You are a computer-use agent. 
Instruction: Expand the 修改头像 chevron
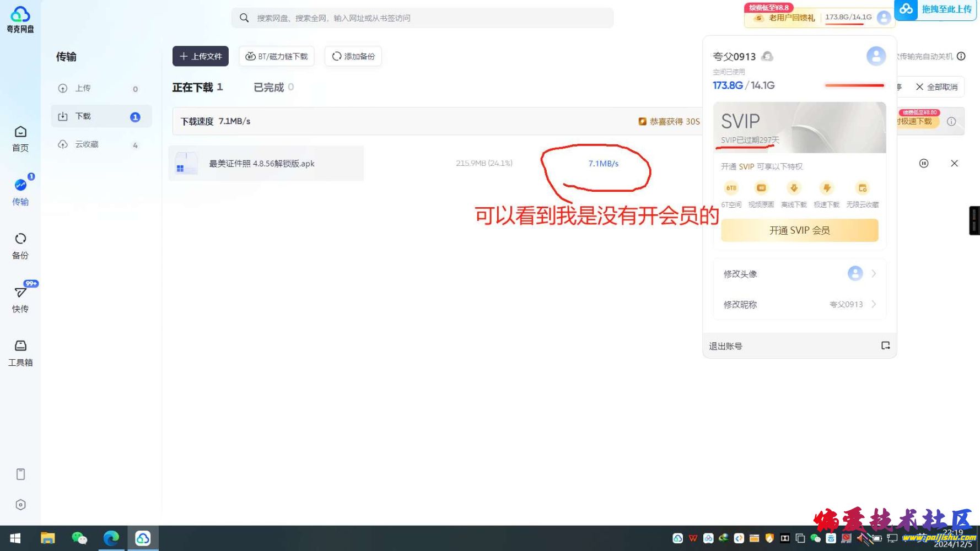[874, 274]
